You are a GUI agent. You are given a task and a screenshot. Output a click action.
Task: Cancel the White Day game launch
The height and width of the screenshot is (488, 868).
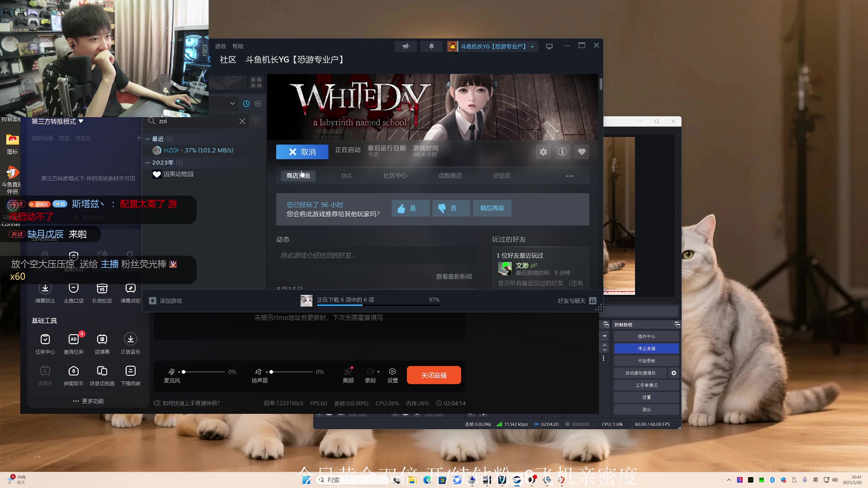(302, 152)
